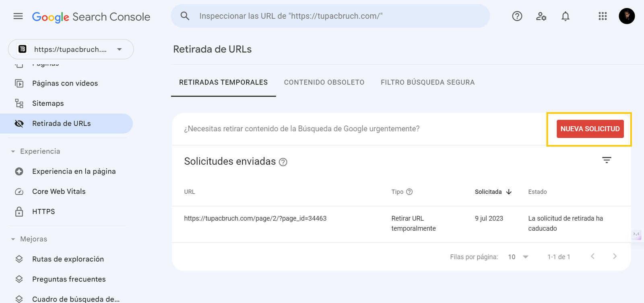
Task: Click help icon next to Solicitudes enviadas
Action: click(x=283, y=162)
